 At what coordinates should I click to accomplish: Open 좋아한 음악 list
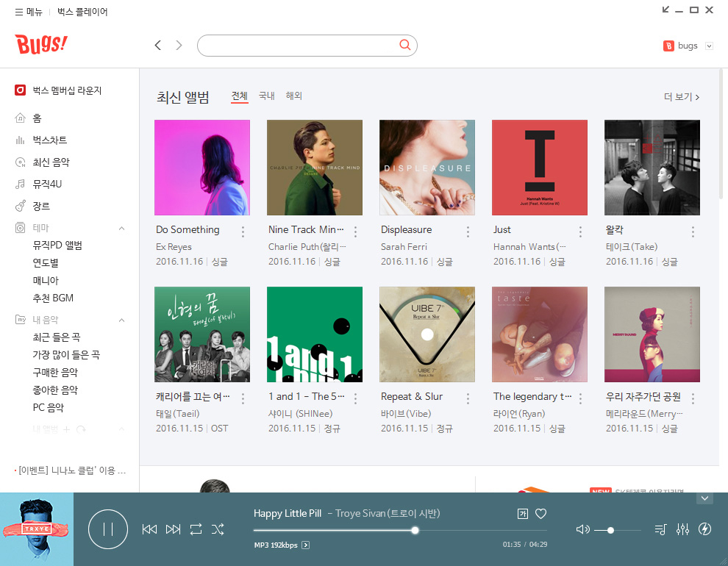tap(55, 390)
